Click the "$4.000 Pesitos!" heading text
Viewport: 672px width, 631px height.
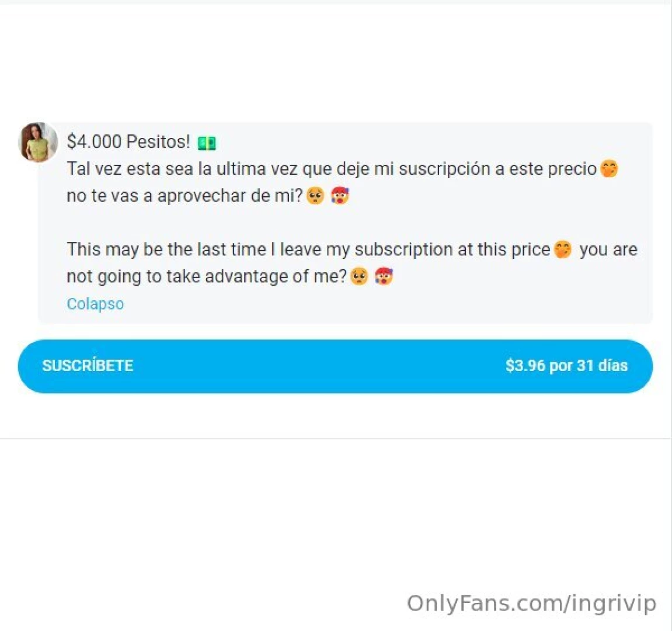(128, 142)
